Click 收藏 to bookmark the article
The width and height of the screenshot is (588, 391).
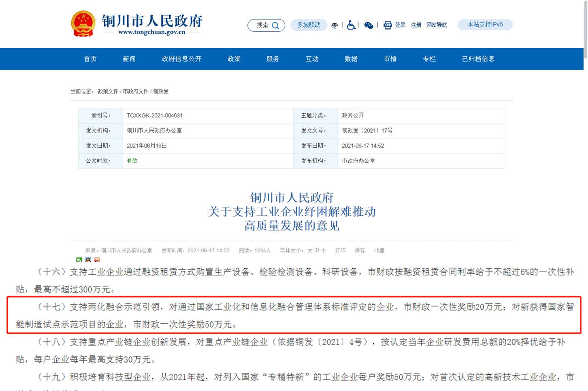click(x=379, y=251)
